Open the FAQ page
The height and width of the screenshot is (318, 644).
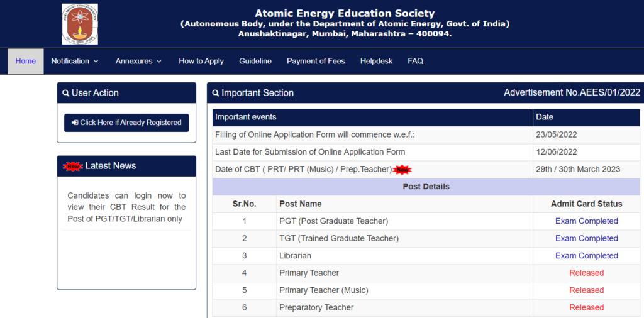click(415, 61)
